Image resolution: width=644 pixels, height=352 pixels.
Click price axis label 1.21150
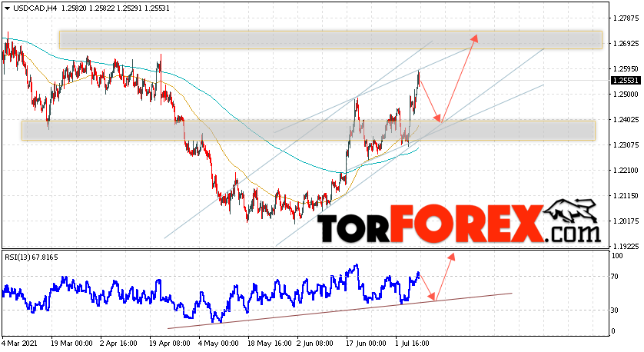(626, 195)
